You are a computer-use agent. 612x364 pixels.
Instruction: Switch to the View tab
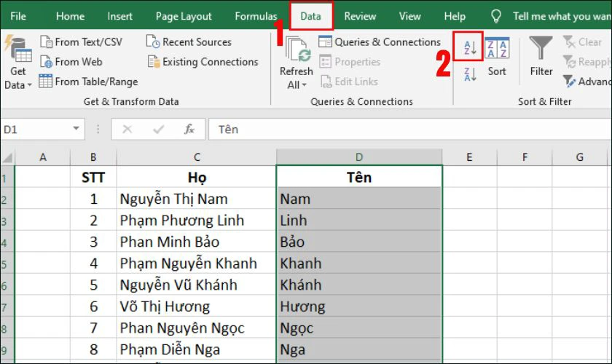point(409,17)
